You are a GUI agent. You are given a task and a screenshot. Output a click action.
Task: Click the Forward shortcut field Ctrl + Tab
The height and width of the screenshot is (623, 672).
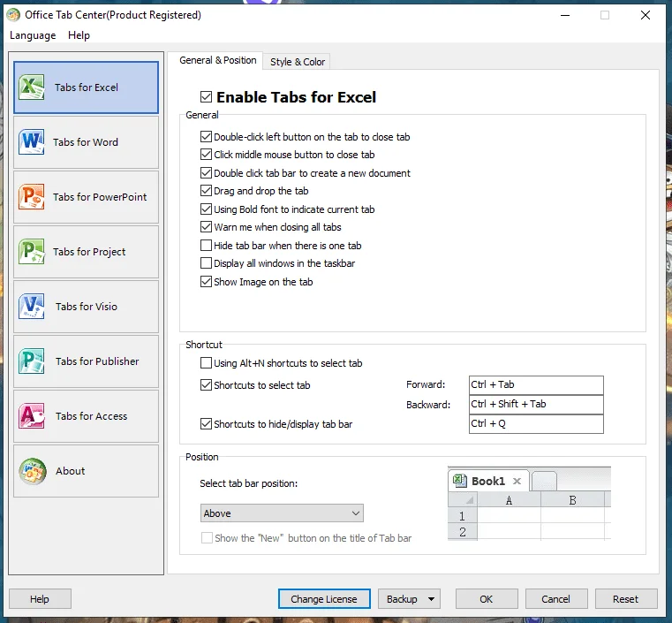coord(536,385)
